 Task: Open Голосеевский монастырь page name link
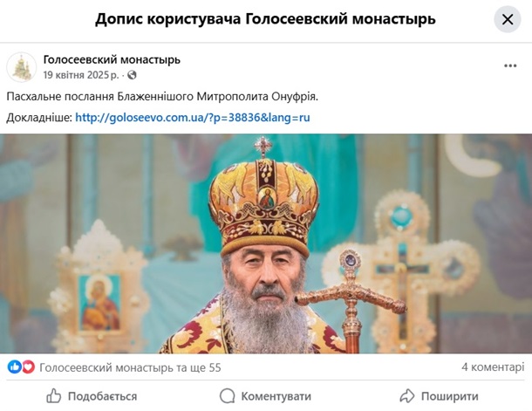coord(112,59)
